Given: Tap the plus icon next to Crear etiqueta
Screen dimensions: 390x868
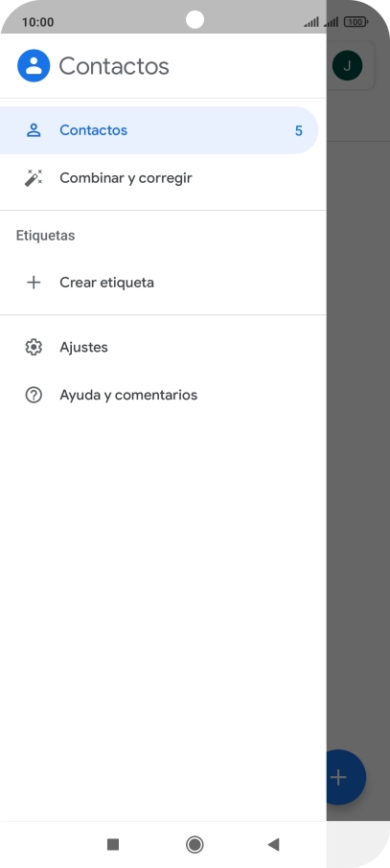Looking at the screenshot, I should [34, 283].
